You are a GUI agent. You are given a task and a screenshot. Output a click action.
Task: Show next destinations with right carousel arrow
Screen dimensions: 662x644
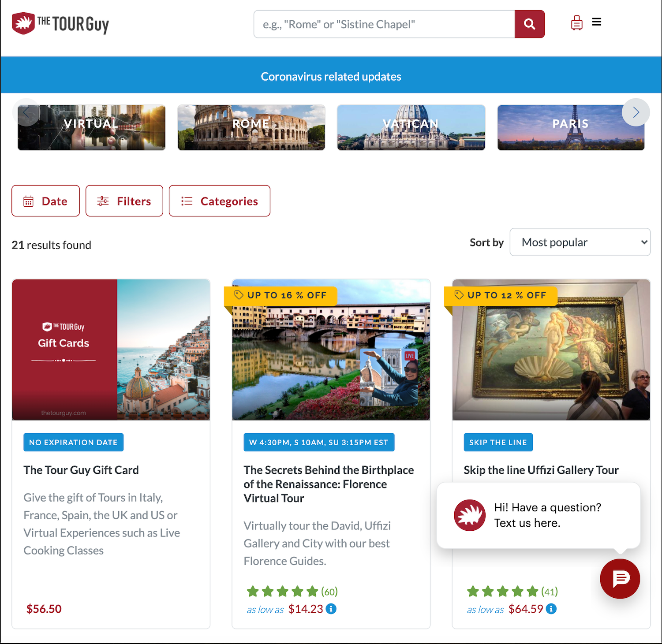636,112
